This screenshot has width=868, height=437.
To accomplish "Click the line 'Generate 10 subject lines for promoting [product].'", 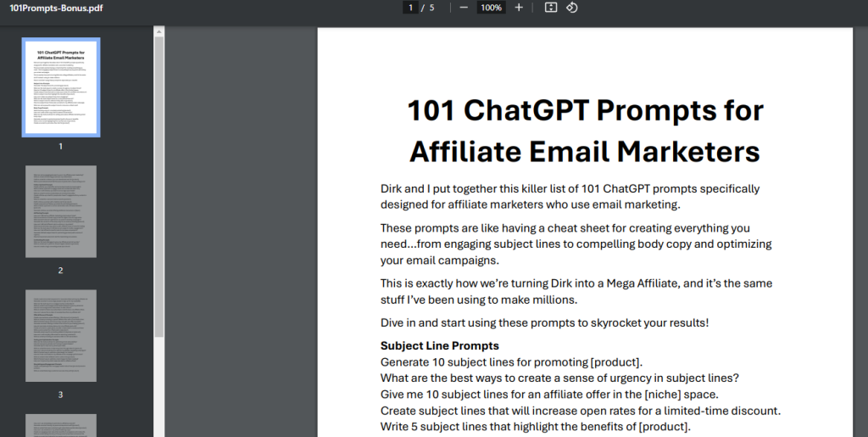I will [x=511, y=362].
